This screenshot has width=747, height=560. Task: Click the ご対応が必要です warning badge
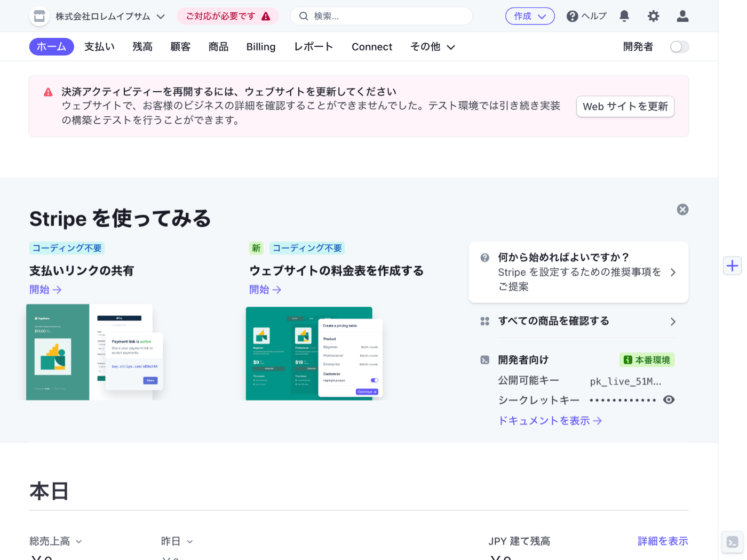pyautogui.click(x=228, y=17)
